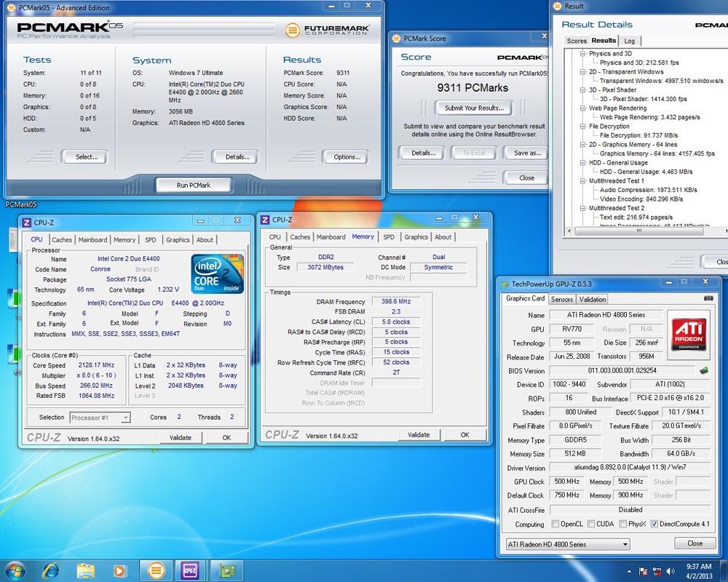
Task: Open the Graphics tab in the CPU-Z window showing the Memory tab
Action: [x=416, y=237]
